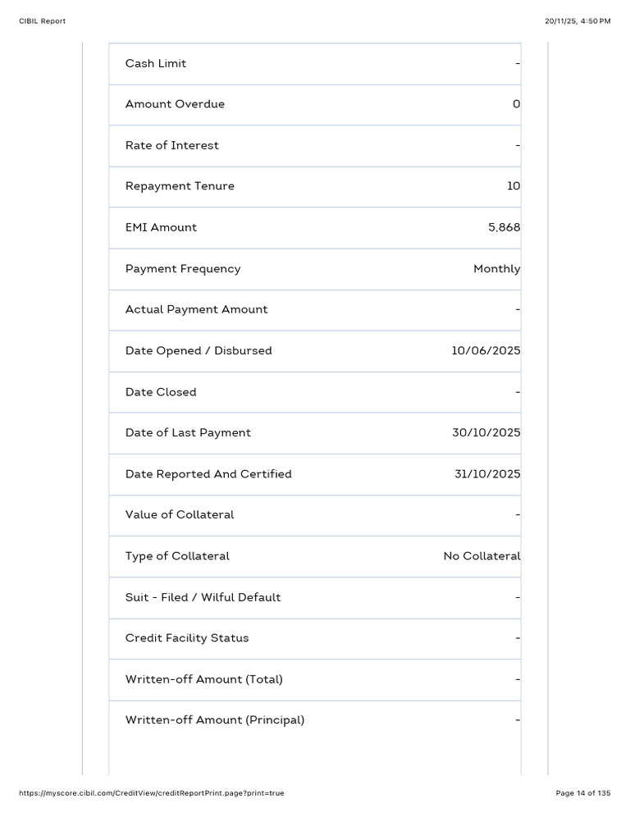Click the Repayment Tenure value 10
The image size is (630, 840).
pyautogui.click(x=514, y=186)
